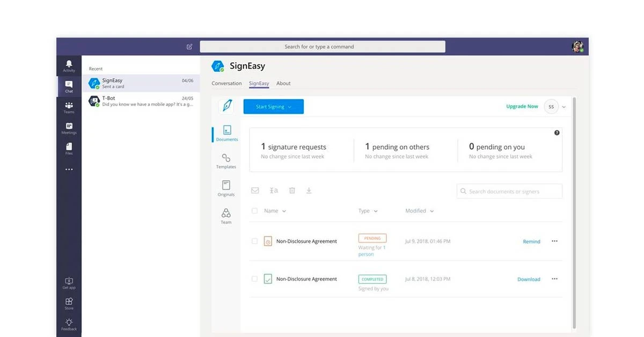Click the email envelope icon above the document list
The image size is (644, 337).
click(255, 190)
